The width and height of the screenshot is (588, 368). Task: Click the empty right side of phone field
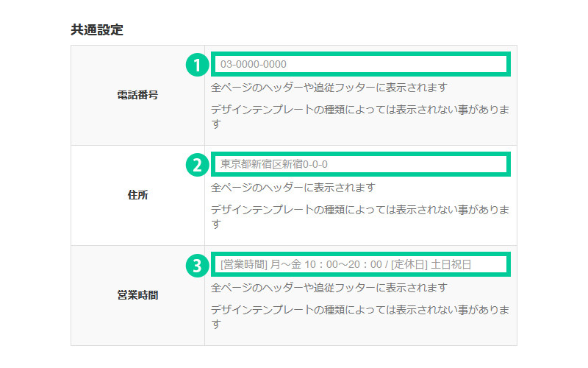point(441,64)
